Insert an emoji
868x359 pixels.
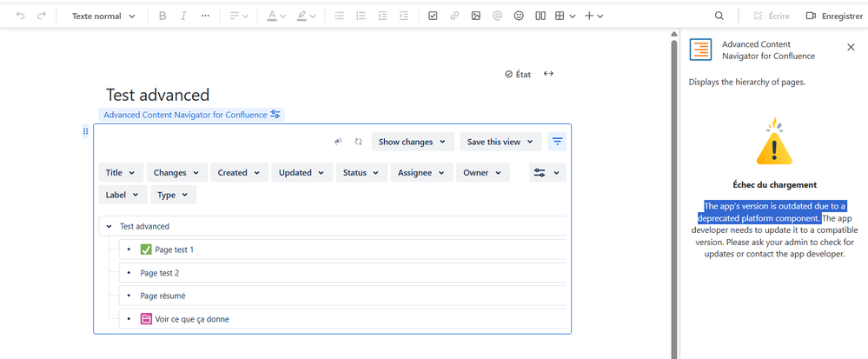[519, 16]
